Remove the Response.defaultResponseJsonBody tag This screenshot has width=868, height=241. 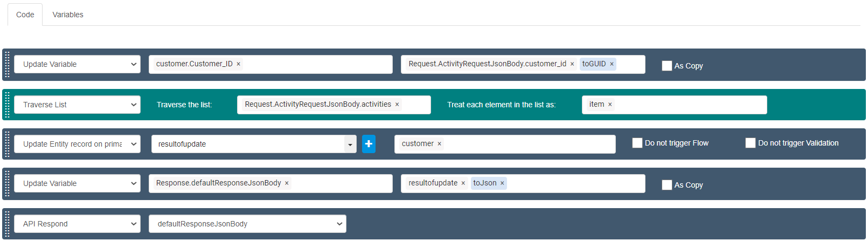point(287,183)
